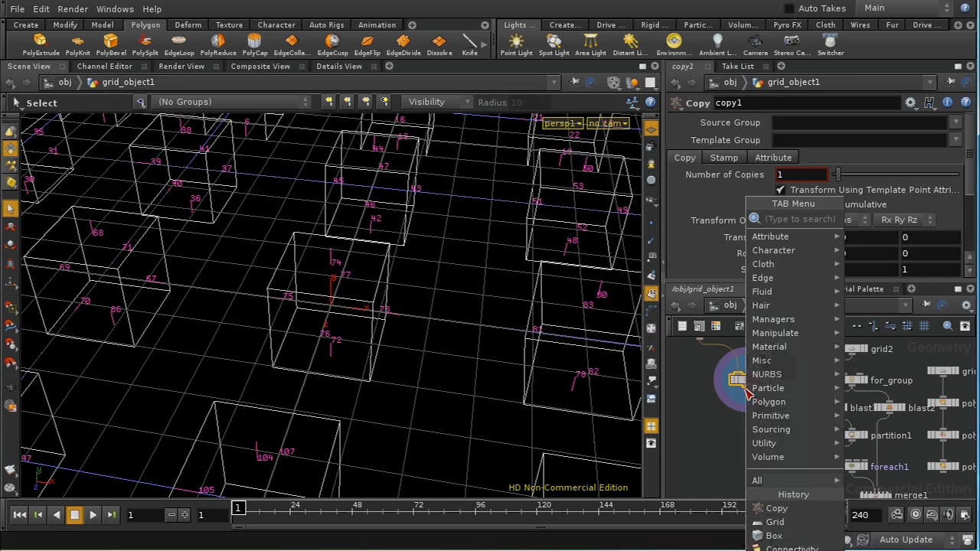Screen dimensions: 980x551
Task: Open the Render menu
Action: [73, 8]
